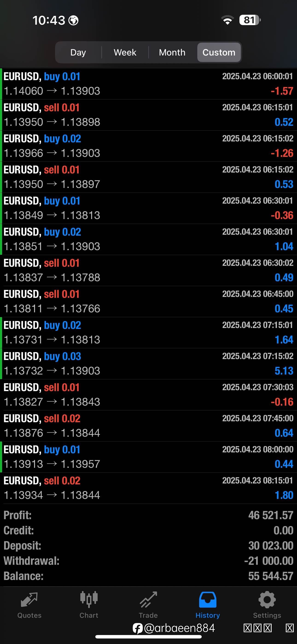
Task: Open EURUSD buy 0.03 trade at 07:15:02
Action: 148,364
